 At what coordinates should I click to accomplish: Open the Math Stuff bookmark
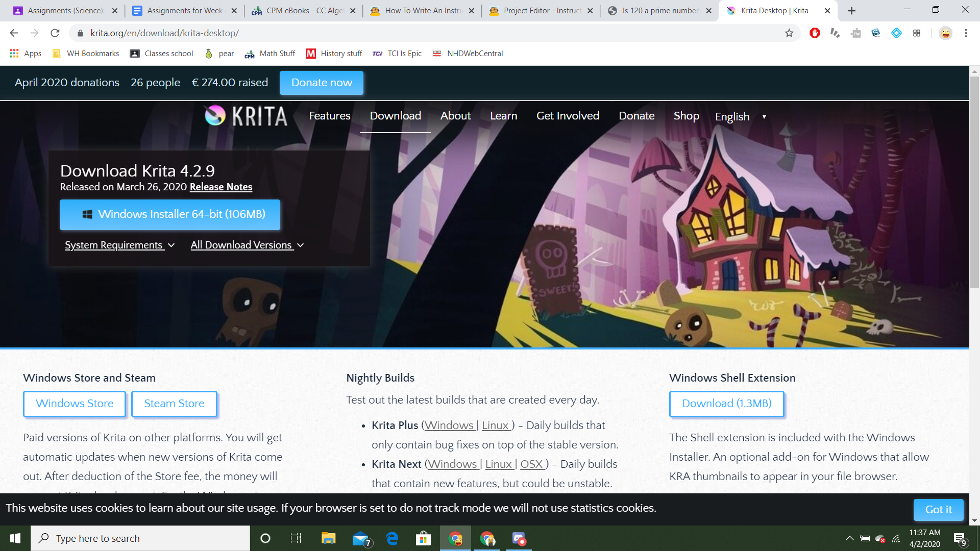click(269, 53)
